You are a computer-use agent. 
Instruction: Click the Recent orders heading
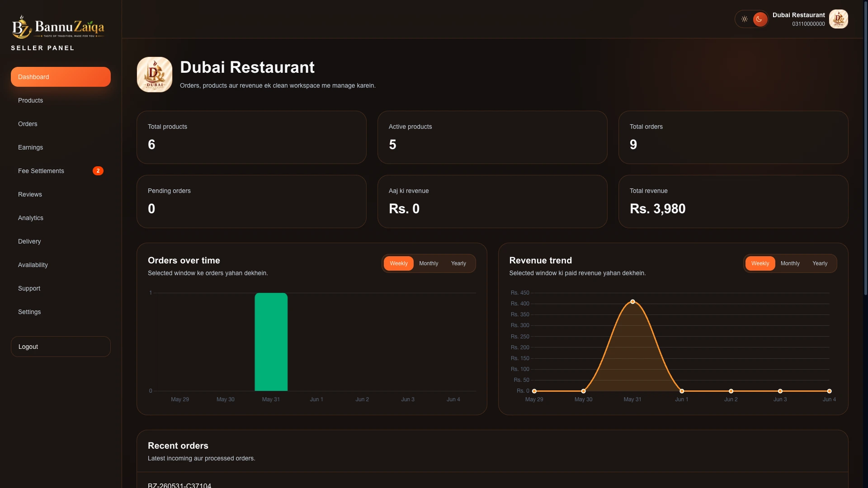coord(178,446)
